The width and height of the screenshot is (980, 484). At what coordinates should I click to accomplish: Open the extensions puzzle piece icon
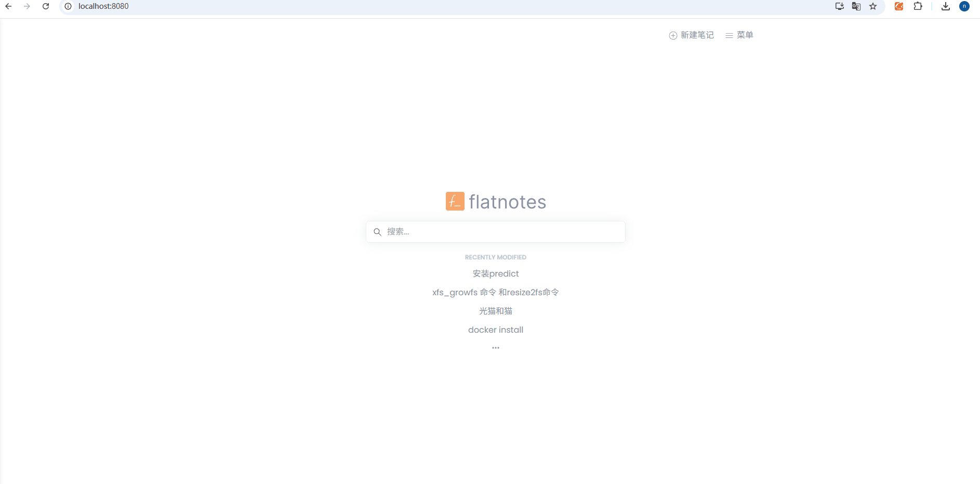[918, 6]
